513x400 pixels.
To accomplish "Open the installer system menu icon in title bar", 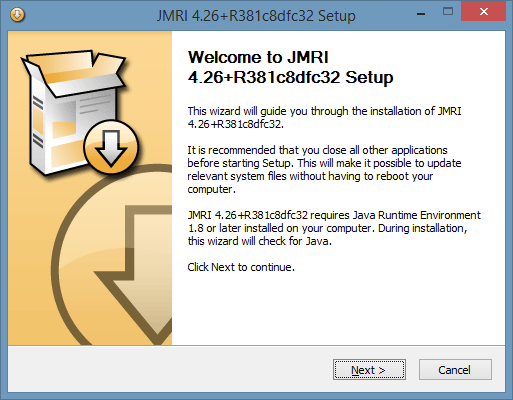I will click(17, 15).
